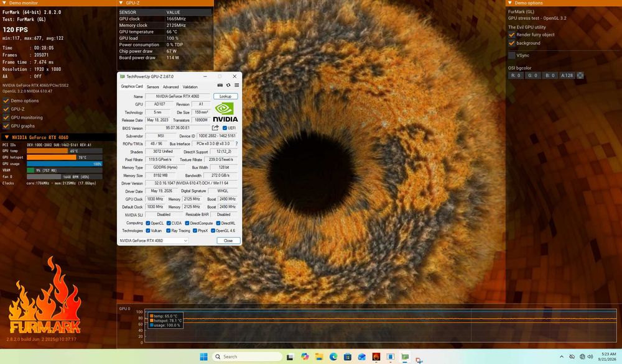Click the 120 FPS readout

click(x=15, y=29)
